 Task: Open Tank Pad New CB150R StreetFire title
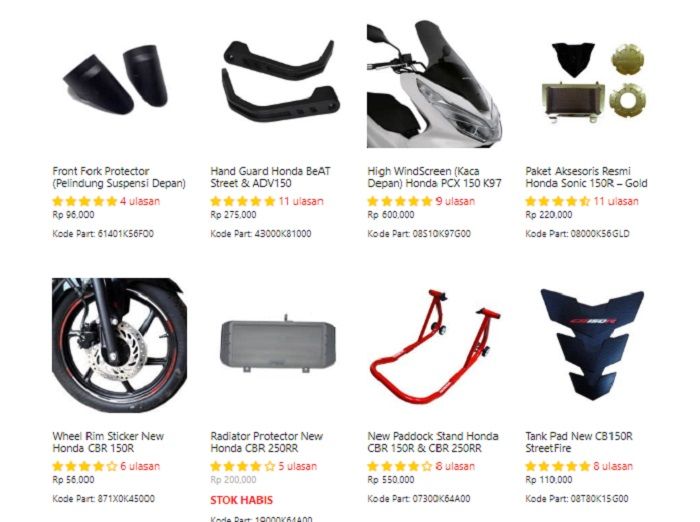click(x=579, y=442)
